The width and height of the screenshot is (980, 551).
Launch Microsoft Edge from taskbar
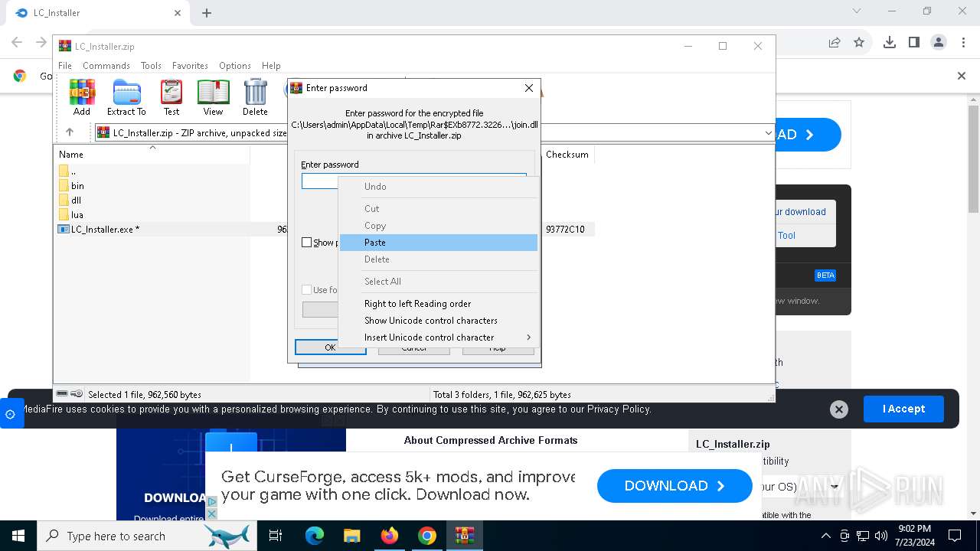315,536
